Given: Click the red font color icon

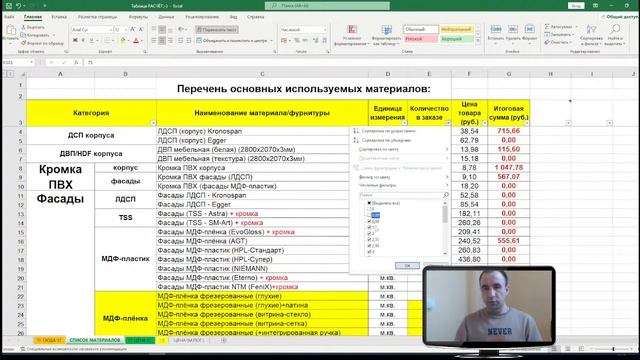Looking at the screenshot, I should tap(136, 40).
